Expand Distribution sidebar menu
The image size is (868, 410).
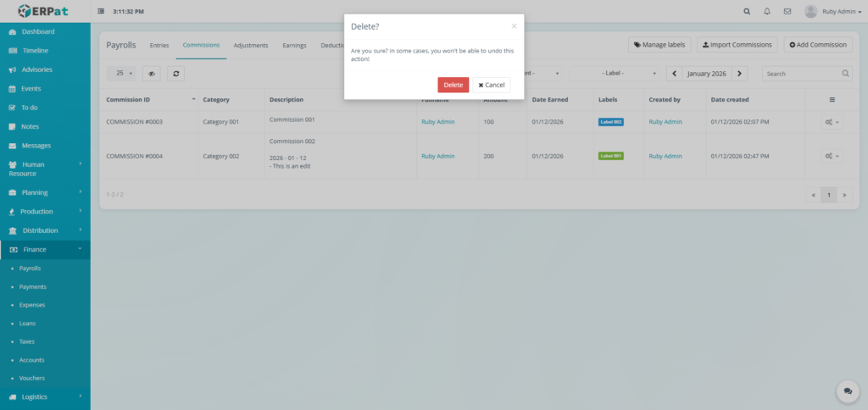pos(45,230)
